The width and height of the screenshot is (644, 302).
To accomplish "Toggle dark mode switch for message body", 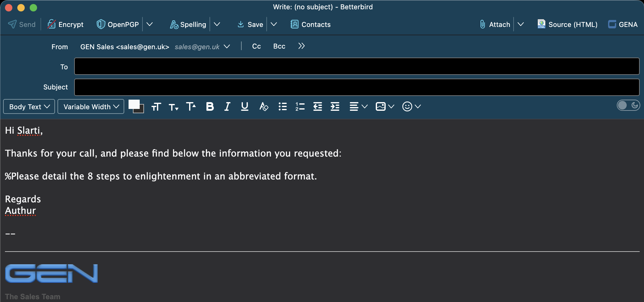I will coord(628,106).
